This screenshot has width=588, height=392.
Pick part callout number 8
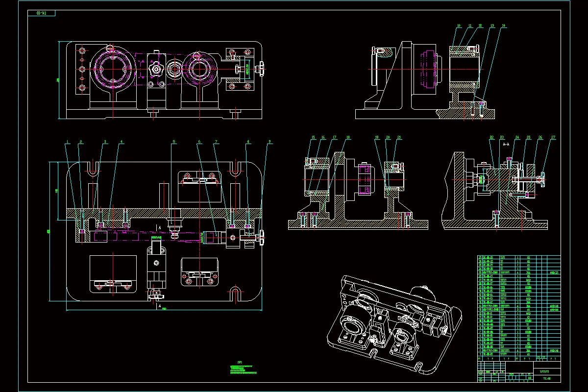point(248,142)
